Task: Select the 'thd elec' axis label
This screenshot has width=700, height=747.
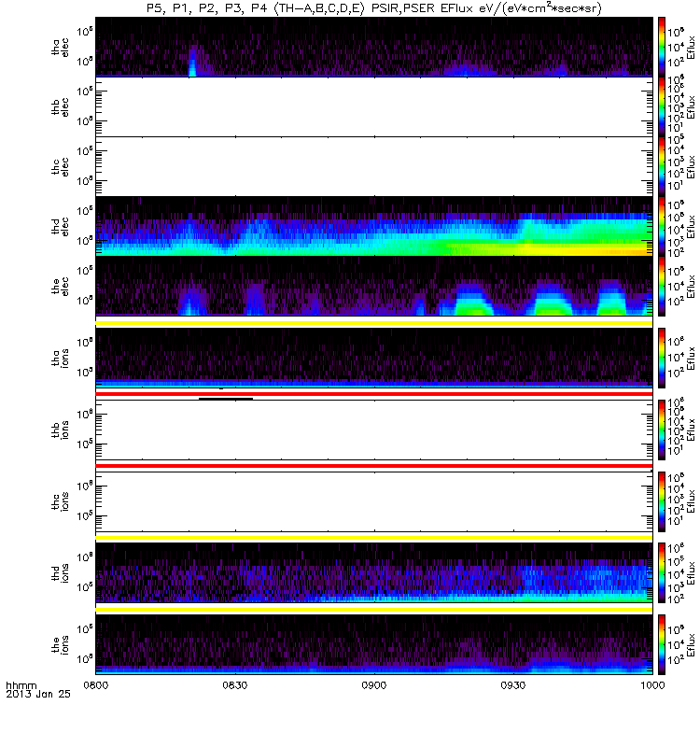Action: click(x=61, y=226)
